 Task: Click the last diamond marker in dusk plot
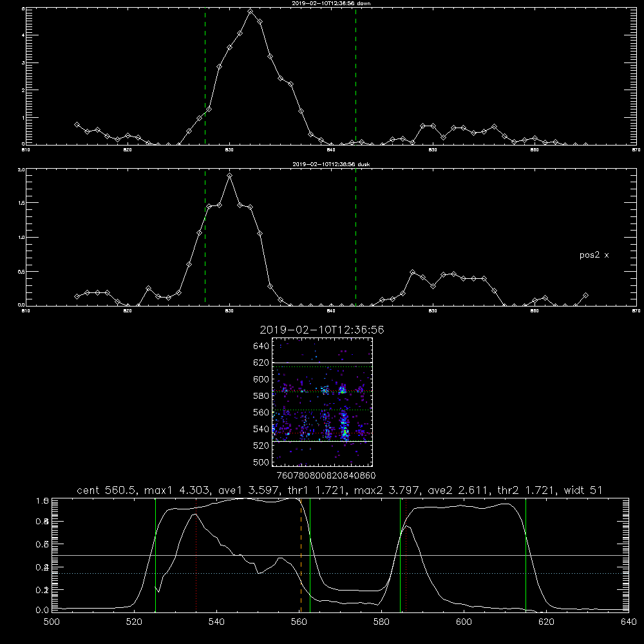(585, 296)
